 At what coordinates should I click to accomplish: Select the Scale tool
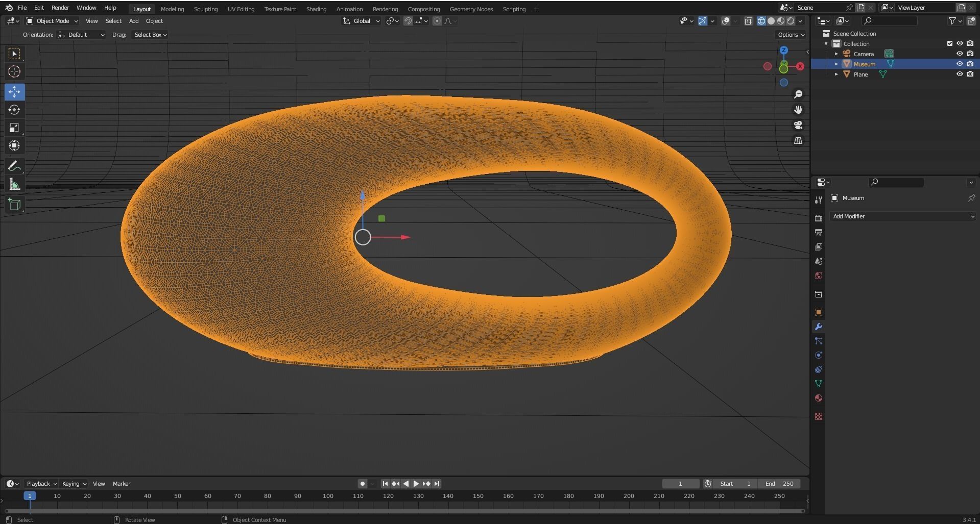point(14,128)
